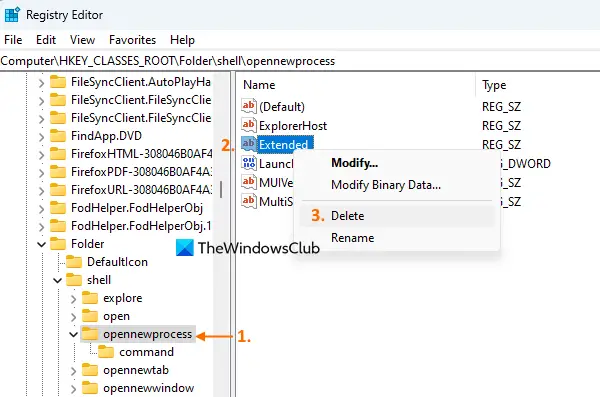Select the open tree key

pos(116,316)
